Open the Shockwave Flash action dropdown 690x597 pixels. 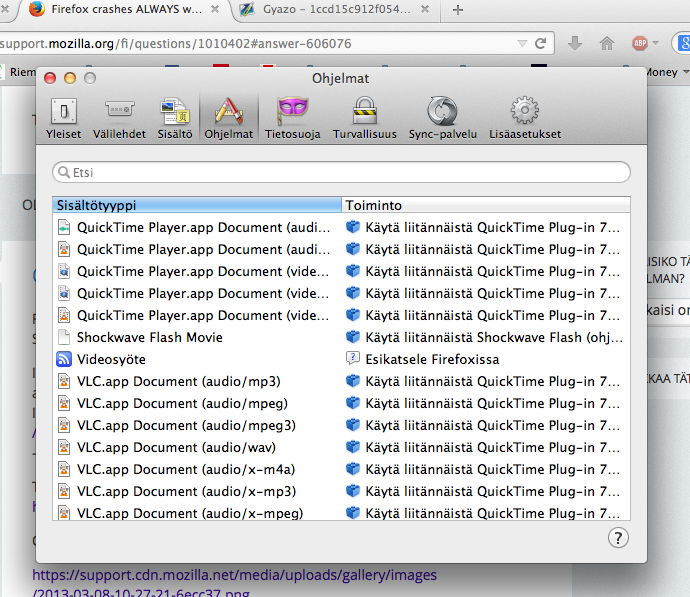(x=486, y=337)
